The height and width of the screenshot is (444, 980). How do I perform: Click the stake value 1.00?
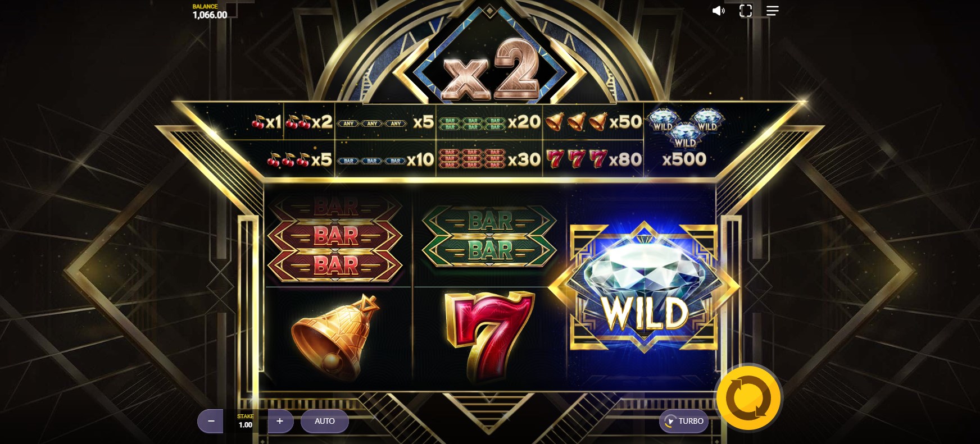246,425
